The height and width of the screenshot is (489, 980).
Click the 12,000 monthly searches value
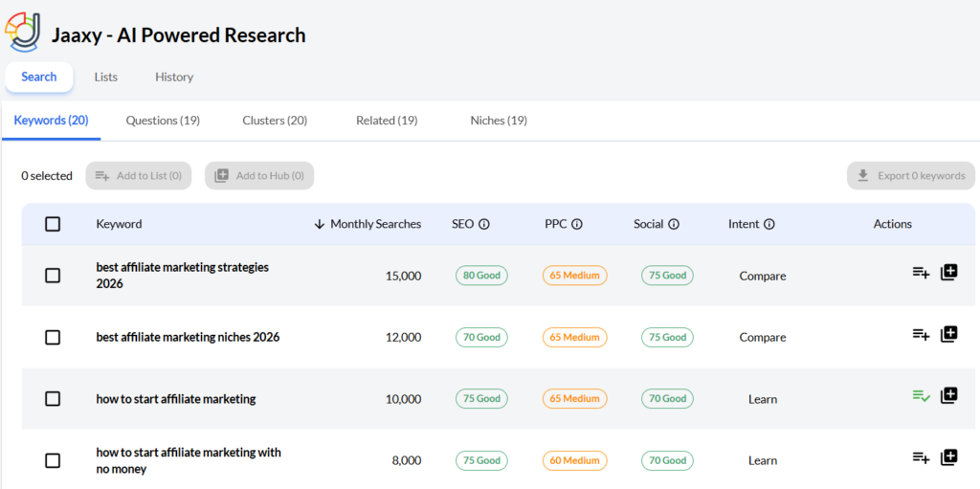[404, 337]
